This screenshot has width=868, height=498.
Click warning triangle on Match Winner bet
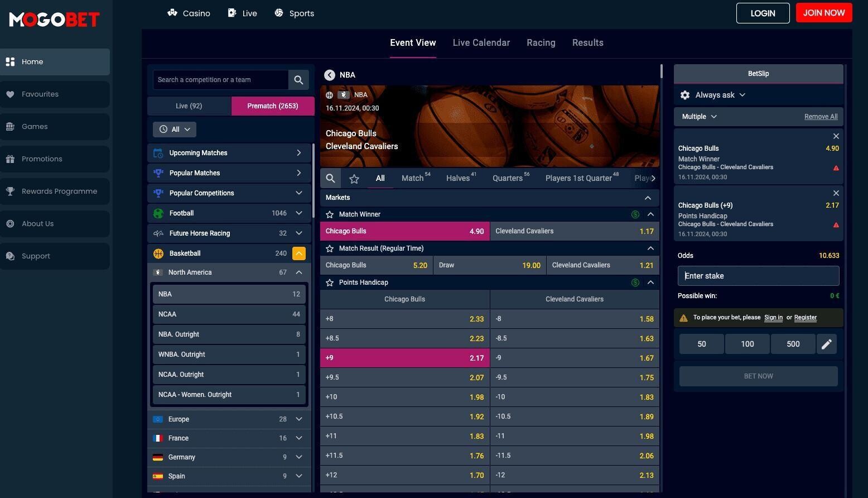coord(836,168)
